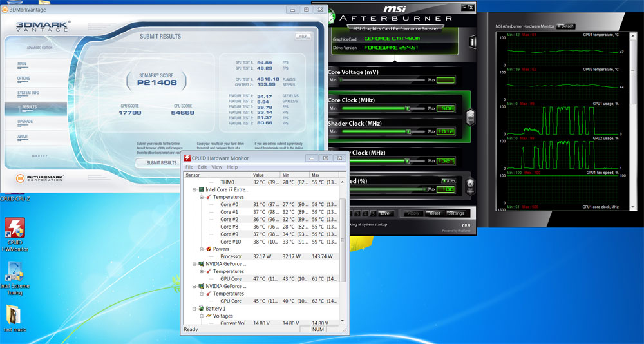Click the fan speed slider handle
644x344 pixels.
coord(425,189)
